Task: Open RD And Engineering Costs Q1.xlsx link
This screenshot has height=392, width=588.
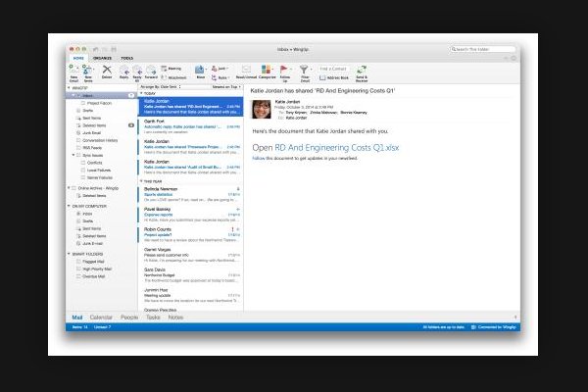Action: click(337, 148)
